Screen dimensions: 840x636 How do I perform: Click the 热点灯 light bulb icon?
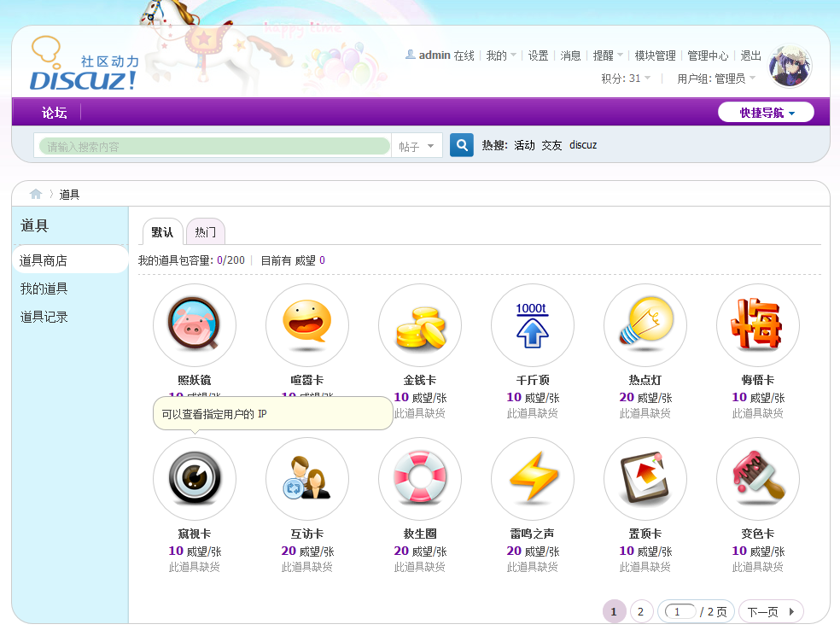(x=645, y=325)
